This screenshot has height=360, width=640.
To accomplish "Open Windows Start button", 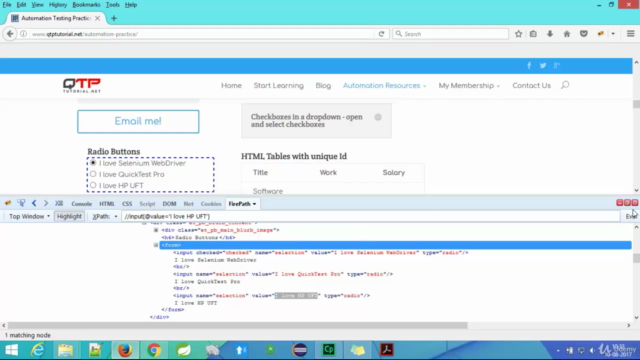I will [11, 350].
